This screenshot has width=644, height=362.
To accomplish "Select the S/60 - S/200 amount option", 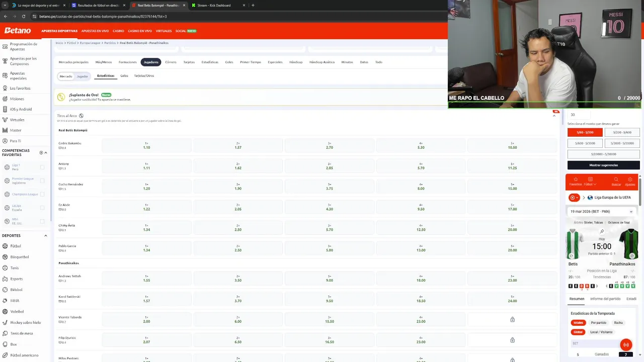I will pos(585,132).
